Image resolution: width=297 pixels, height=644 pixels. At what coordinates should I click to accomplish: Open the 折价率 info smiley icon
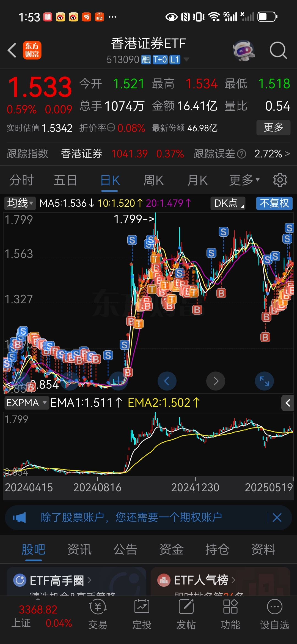pos(111,127)
